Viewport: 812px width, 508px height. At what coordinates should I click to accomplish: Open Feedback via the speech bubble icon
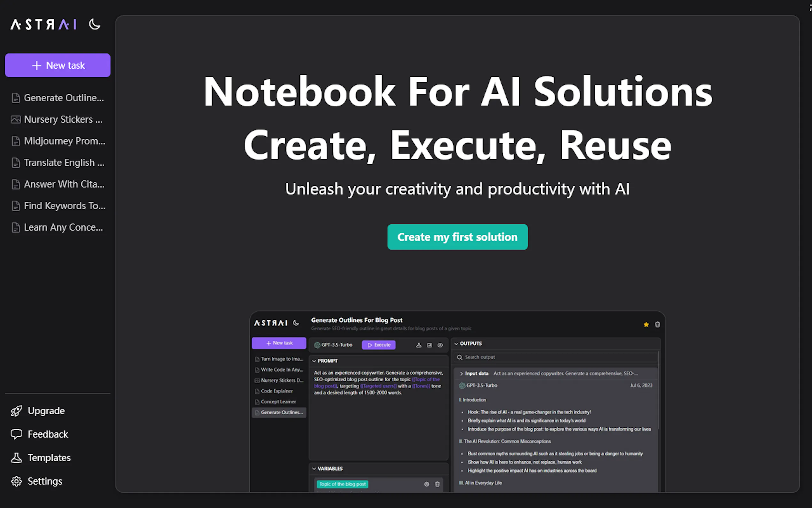point(16,434)
